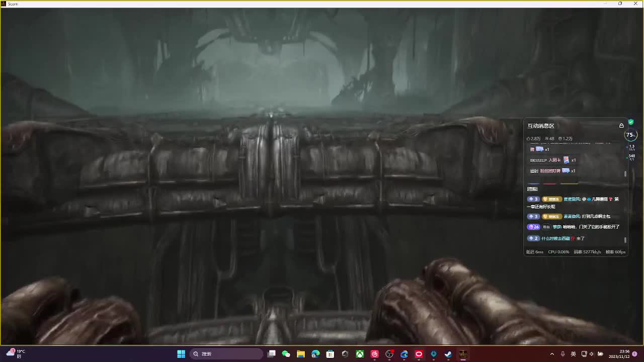Click the viewer count 48
644x362 pixels.
[x=549, y=139]
